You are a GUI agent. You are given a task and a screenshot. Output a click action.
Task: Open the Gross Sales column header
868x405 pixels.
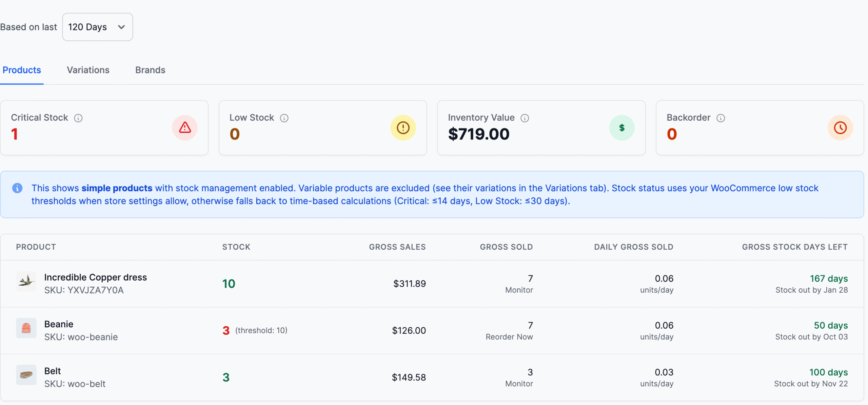[x=397, y=247]
